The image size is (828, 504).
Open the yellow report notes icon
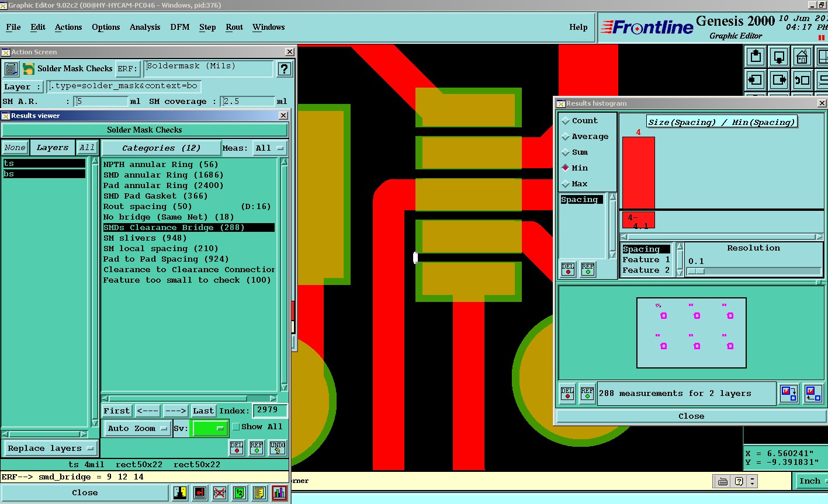pyautogui.click(x=259, y=493)
